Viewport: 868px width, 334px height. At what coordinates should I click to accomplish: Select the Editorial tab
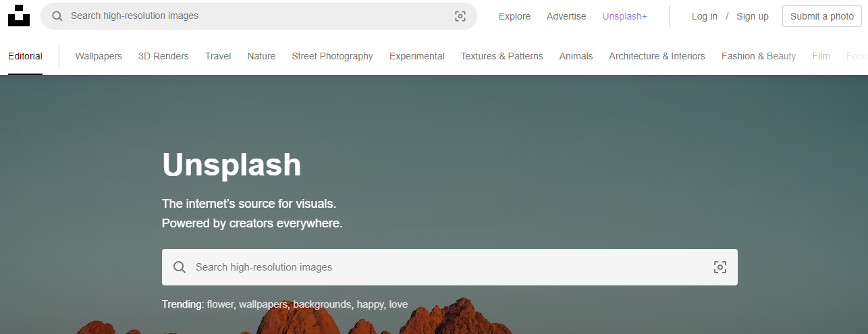pyautogui.click(x=25, y=56)
